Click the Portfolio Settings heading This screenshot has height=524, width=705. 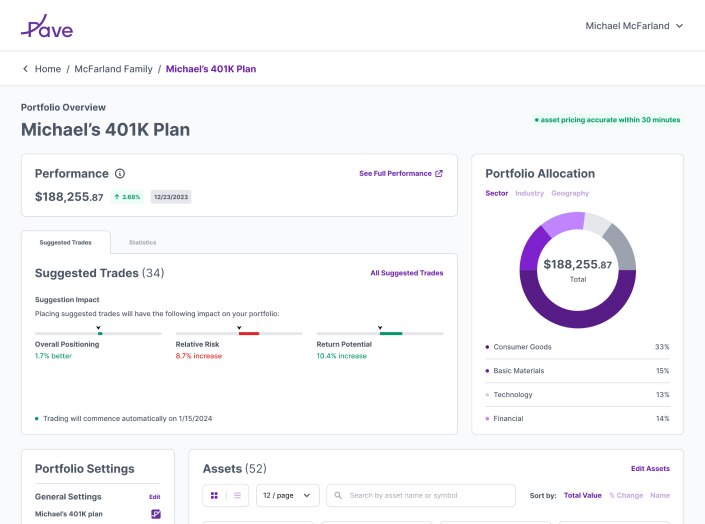pos(85,469)
